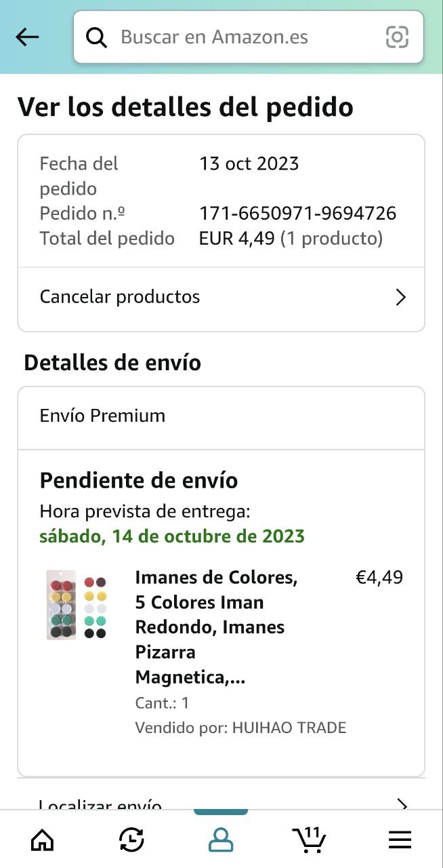The height and width of the screenshot is (868, 443).
Task: Tap the Envío Premium row
Action: click(102, 416)
